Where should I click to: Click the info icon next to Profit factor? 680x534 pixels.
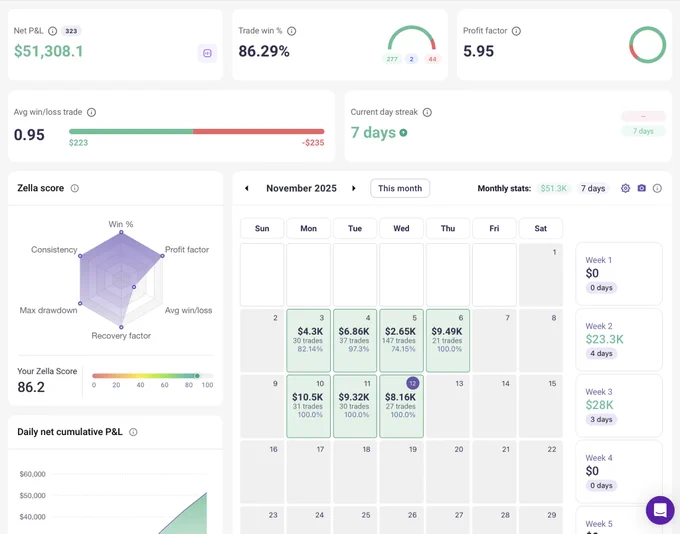[x=516, y=31]
